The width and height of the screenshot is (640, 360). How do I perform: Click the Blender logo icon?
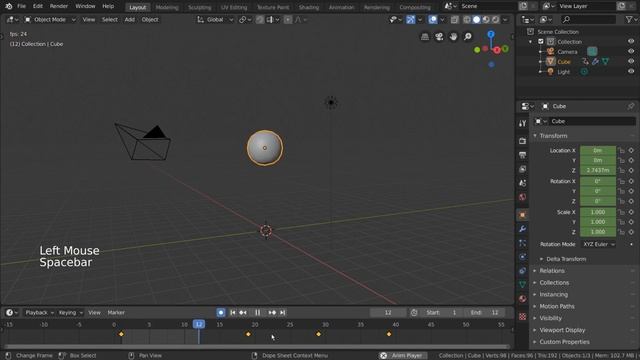(9, 6)
